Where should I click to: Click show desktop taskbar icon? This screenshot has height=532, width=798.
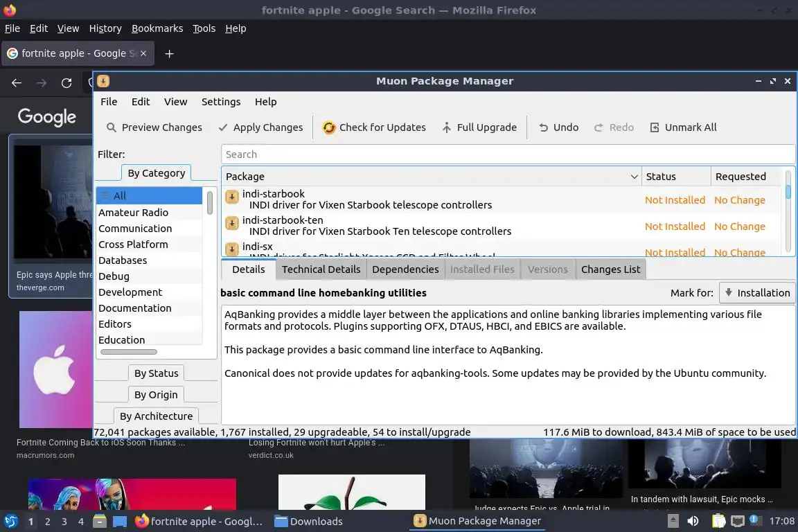(120, 522)
